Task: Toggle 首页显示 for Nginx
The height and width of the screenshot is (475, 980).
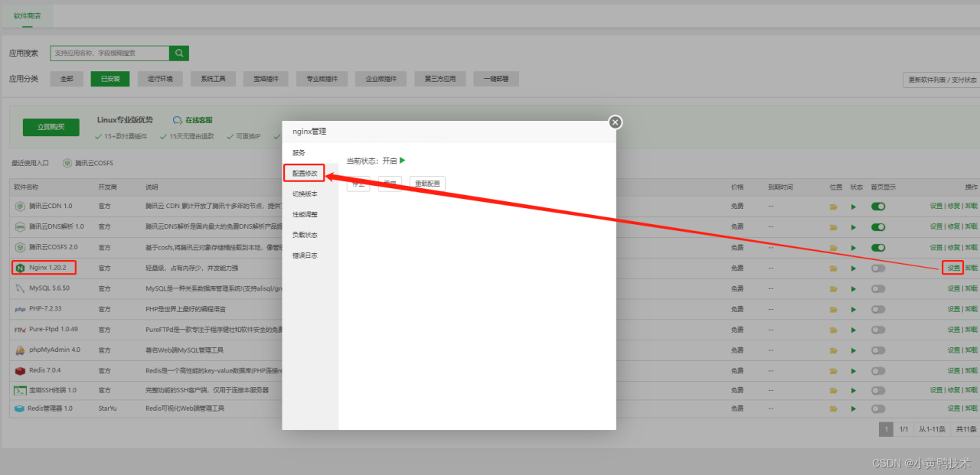Action: pos(878,268)
